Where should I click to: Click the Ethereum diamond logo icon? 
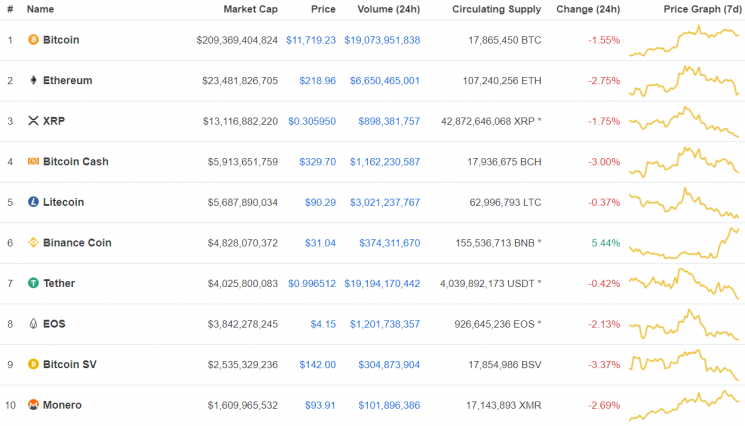pyautogui.click(x=33, y=80)
